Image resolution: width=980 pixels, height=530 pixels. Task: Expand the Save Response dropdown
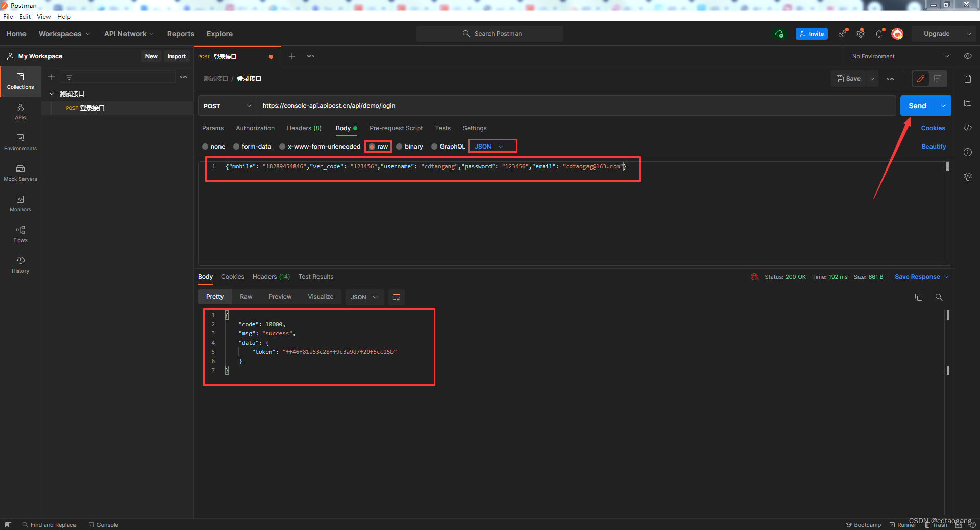click(946, 277)
